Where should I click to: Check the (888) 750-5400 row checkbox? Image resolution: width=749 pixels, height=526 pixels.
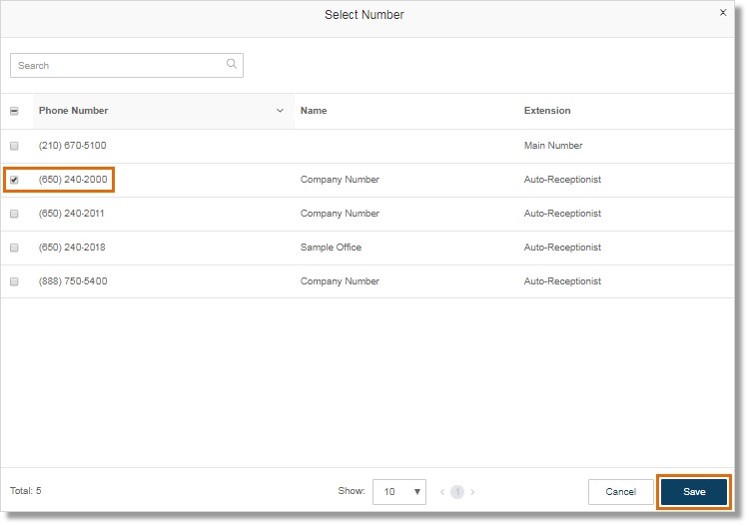[14, 281]
